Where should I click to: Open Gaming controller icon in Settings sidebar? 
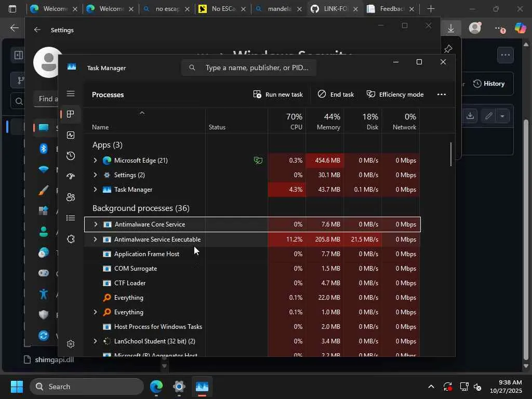[x=44, y=273]
